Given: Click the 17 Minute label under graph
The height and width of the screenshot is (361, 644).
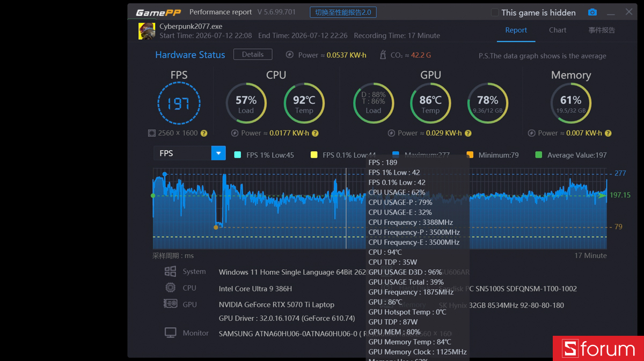Looking at the screenshot, I should (590, 255).
